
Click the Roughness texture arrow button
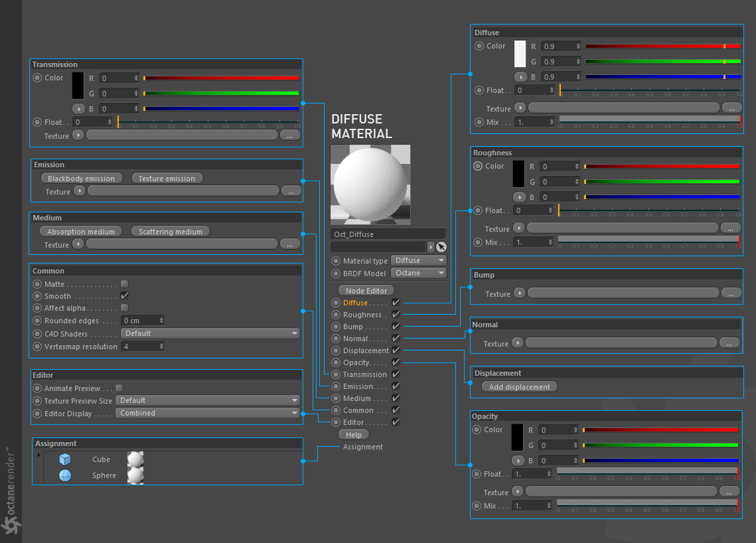pos(518,228)
